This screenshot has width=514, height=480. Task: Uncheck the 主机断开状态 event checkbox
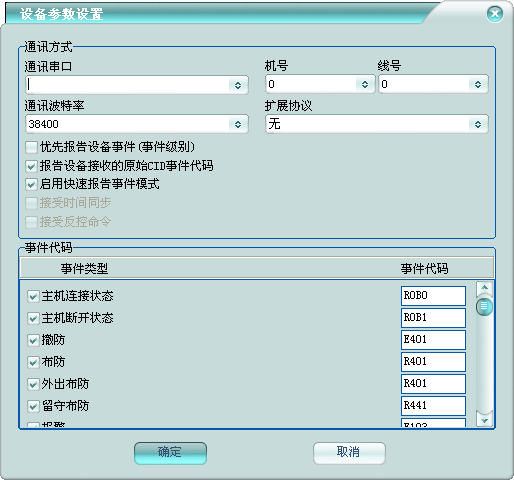(x=33, y=318)
